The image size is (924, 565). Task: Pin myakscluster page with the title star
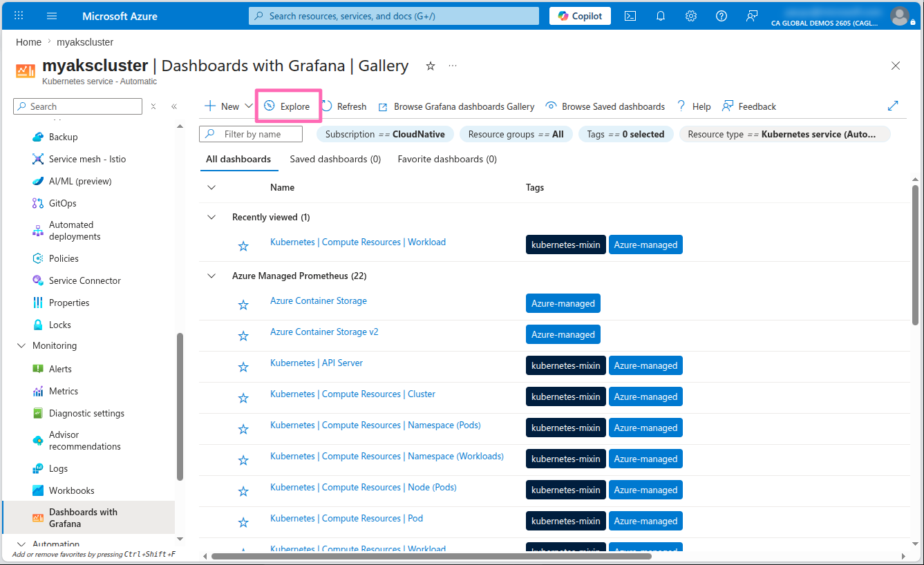[x=431, y=66]
